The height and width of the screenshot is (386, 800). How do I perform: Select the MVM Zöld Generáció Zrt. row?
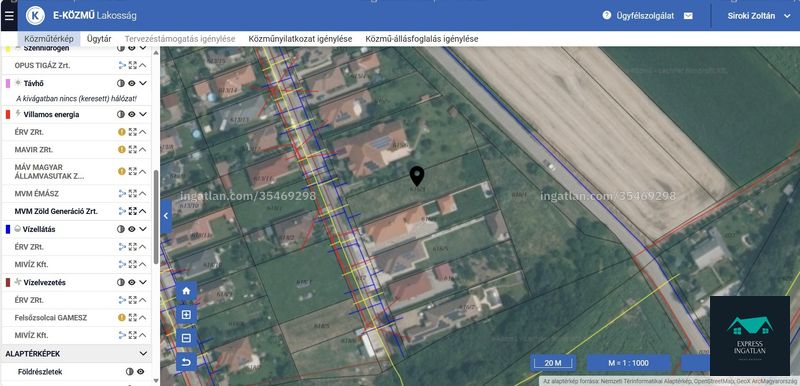pos(77,211)
